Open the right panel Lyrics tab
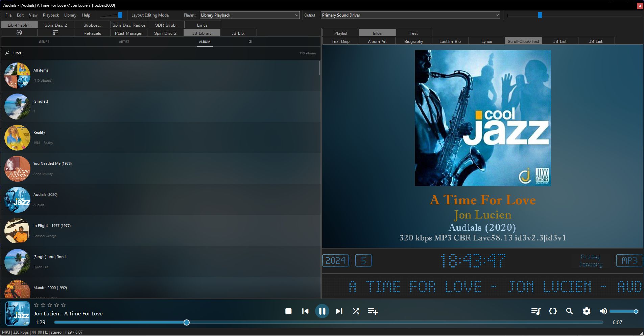The image size is (644, 336). [x=487, y=41]
